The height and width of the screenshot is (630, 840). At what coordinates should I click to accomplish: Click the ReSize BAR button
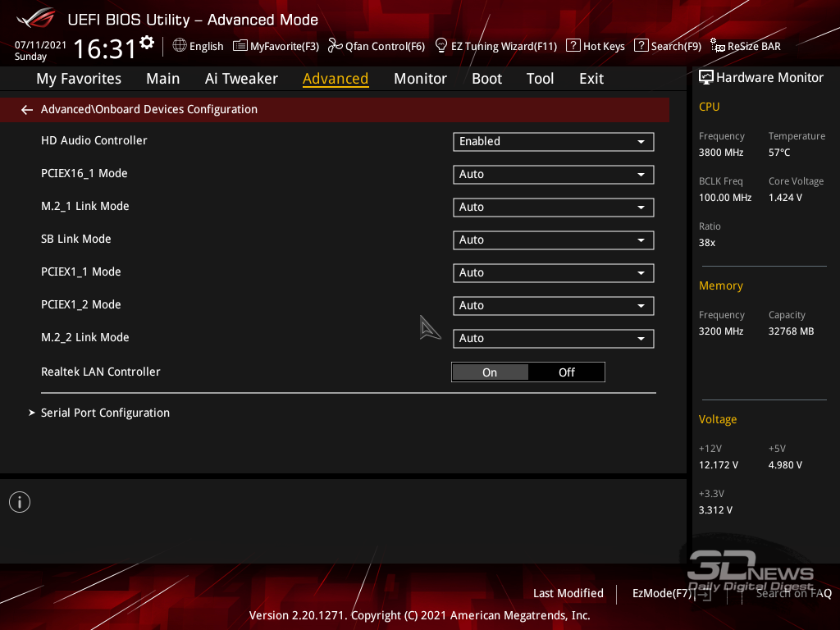746,46
